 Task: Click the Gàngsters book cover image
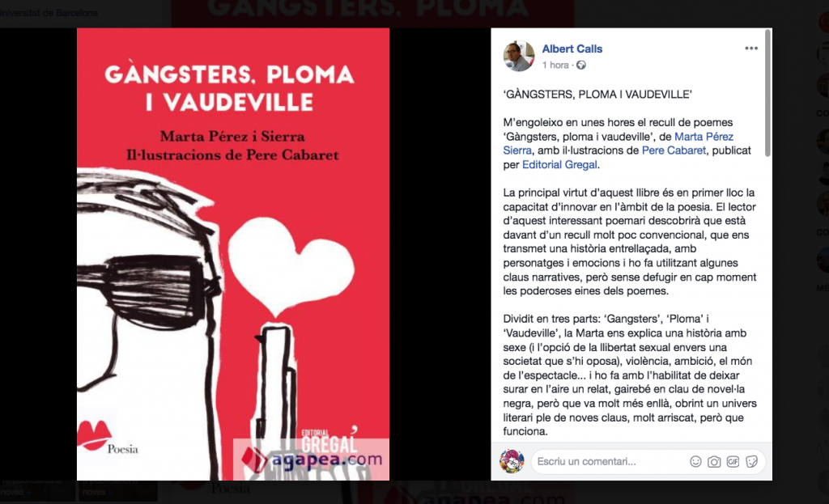233,254
